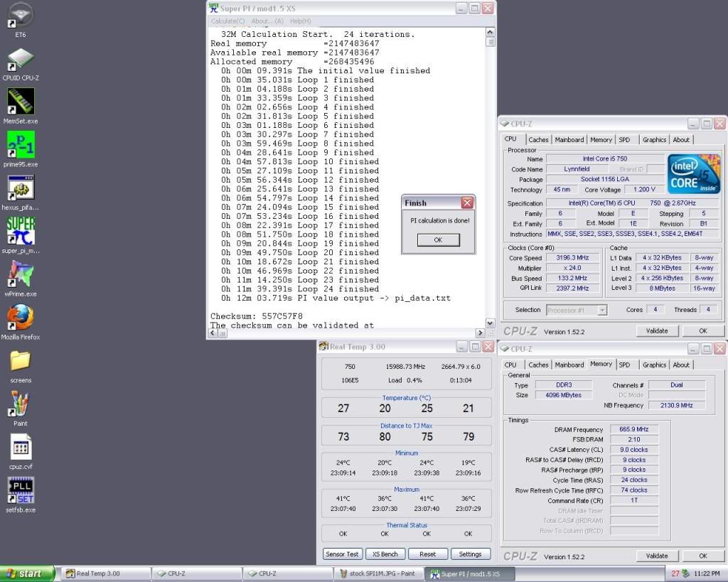Click the Real Temp title bar icon
This screenshot has height=582, width=728.
(323, 346)
